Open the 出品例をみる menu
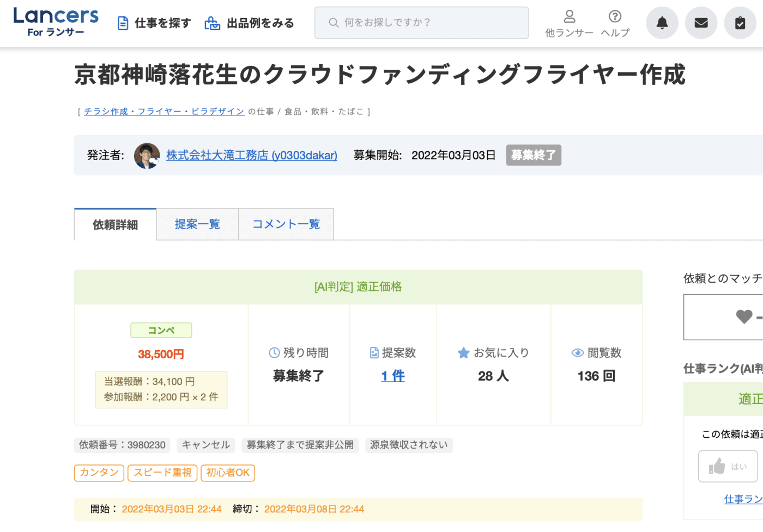763x532 pixels. (249, 23)
